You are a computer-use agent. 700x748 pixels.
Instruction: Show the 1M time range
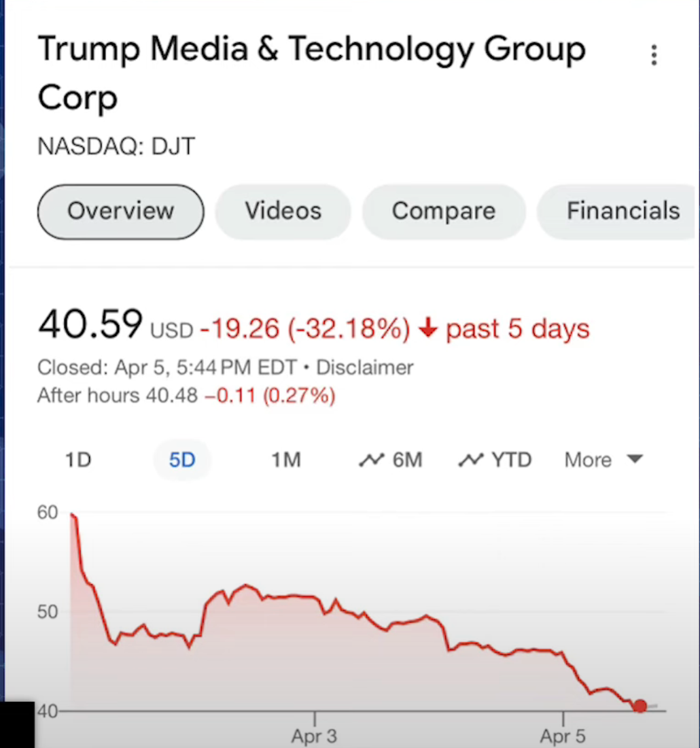(x=285, y=460)
